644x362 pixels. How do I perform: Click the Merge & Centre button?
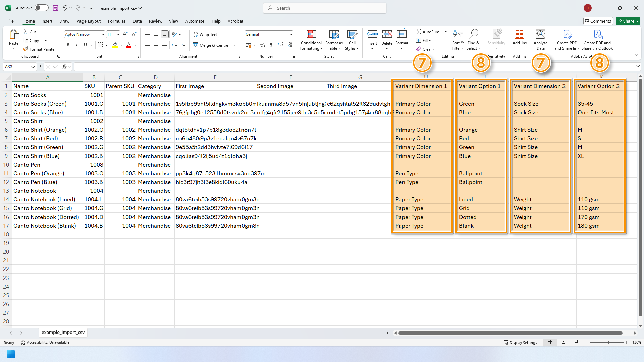pos(211,45)
